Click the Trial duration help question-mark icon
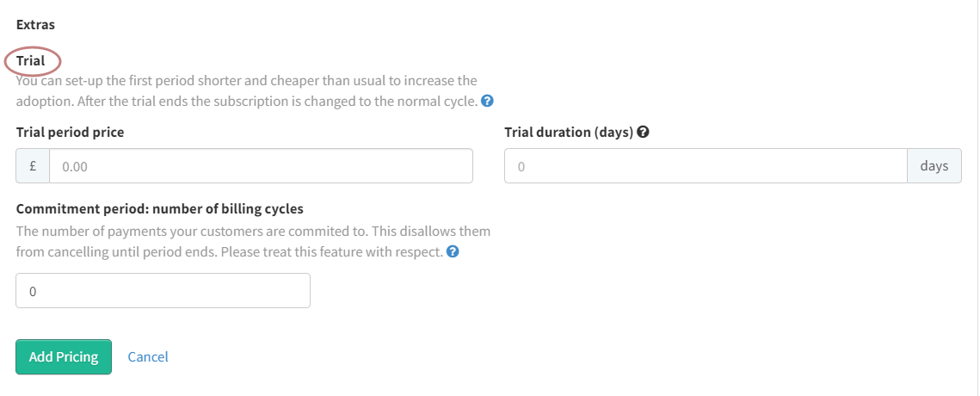980x396 pixels. (643, 132)
